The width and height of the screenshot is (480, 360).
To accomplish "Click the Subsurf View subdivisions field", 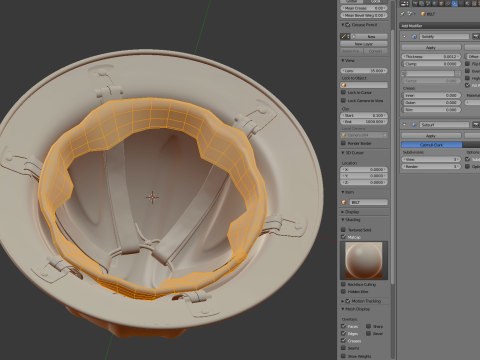I will tap(431, 159).
